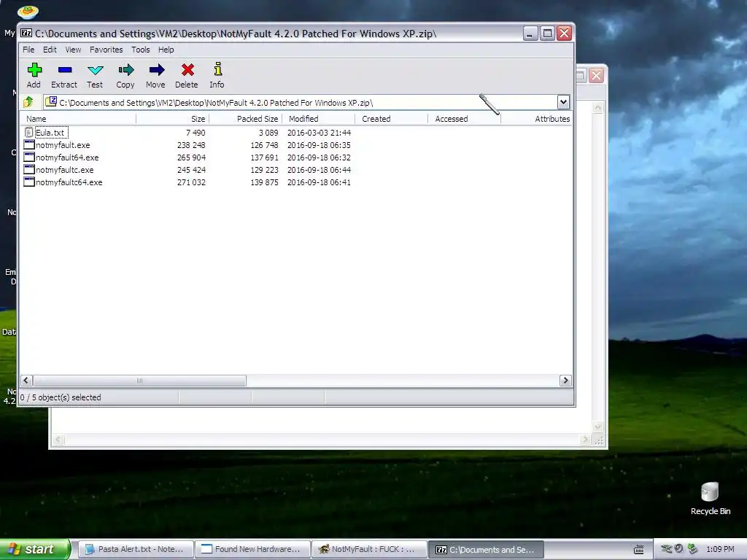Select notmyfaultc64.exe file name
Screen dimensions: 747x560
tap(69, 182)
